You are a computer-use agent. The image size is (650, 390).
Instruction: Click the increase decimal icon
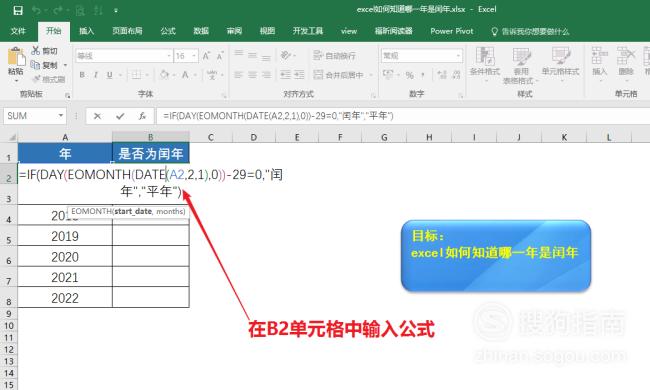click(x=442, y=75)
